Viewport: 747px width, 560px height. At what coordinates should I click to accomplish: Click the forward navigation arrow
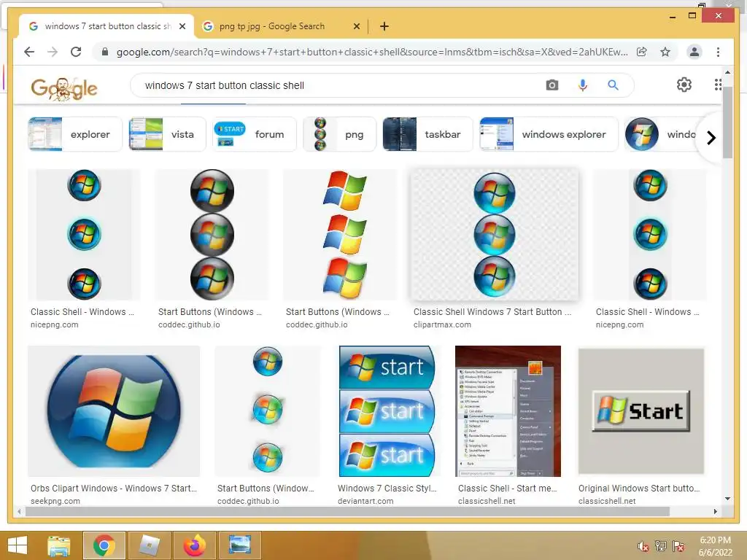coord(53,52)
